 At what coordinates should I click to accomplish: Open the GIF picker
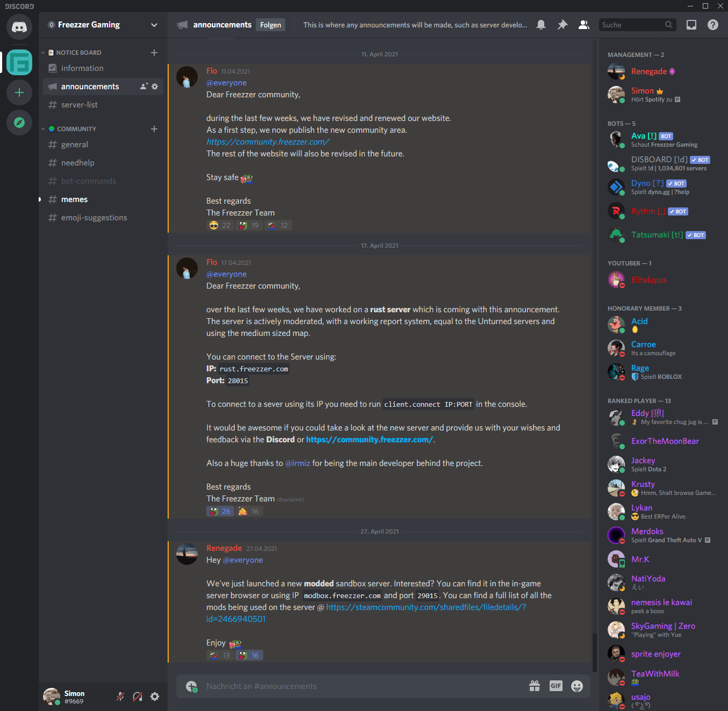(556, 686)
